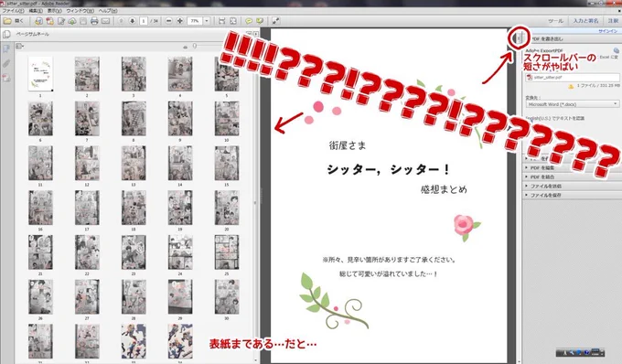
Task: Select page 23 thumbnail
Action: coord(134,252)
